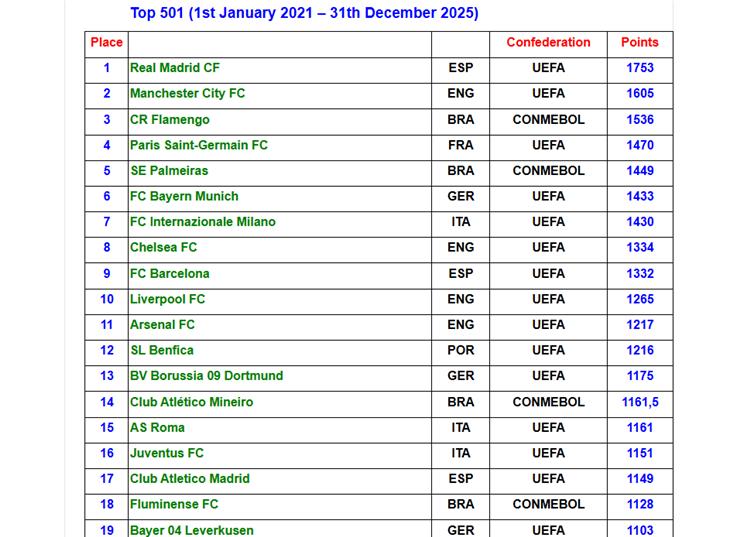Click the Confederation column header

[548, 43]
